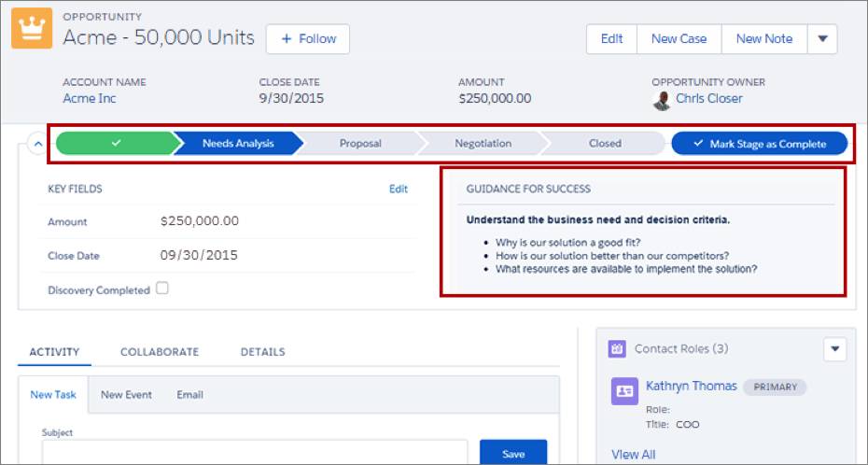Screen dimensions: 868x465
Task: Click the Subject input field
Action: pyautogui.click(x=255, y=452)
